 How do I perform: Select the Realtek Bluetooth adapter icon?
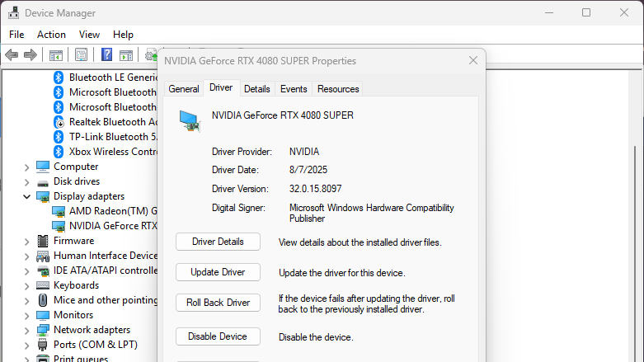[59, 122]
